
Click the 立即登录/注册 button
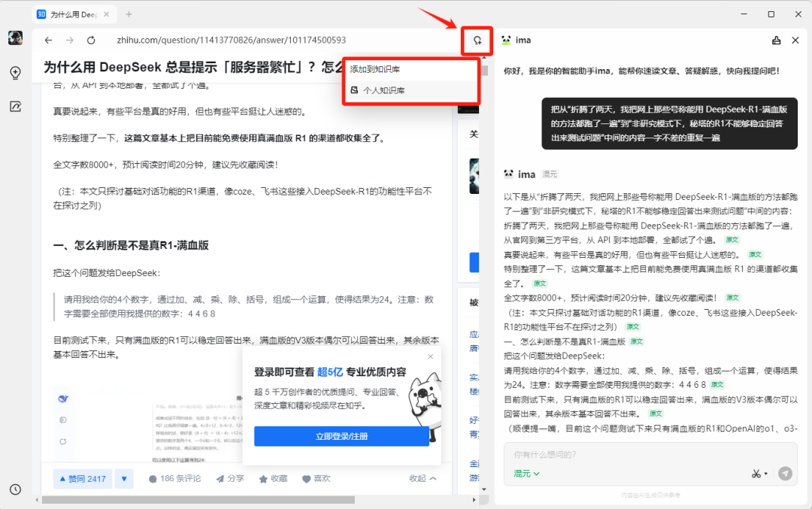point(342,436)
